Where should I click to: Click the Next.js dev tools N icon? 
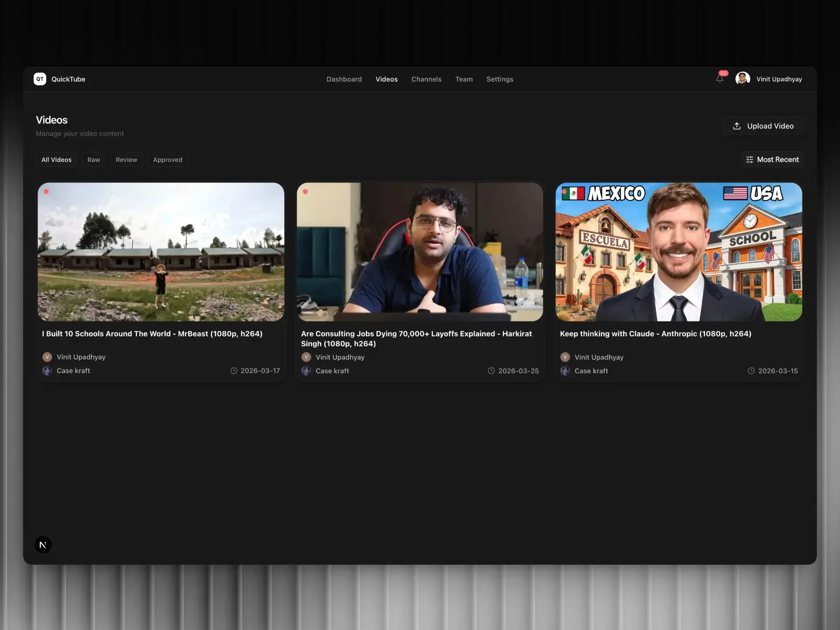tap(43, 545)
